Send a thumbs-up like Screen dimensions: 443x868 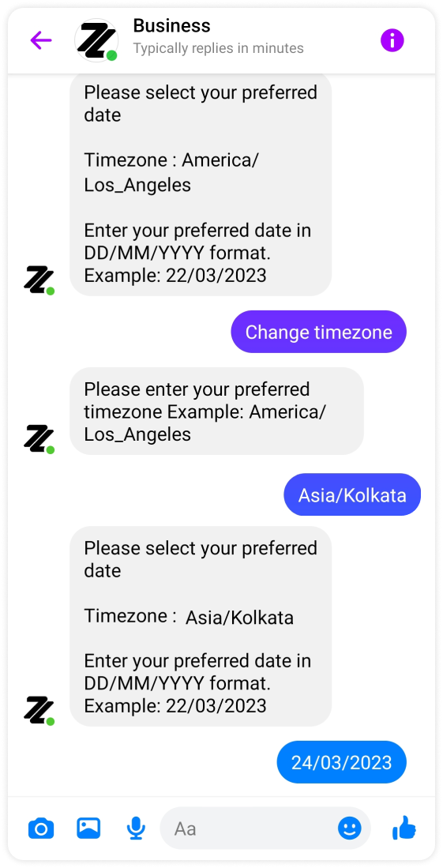tap(404, 828)
